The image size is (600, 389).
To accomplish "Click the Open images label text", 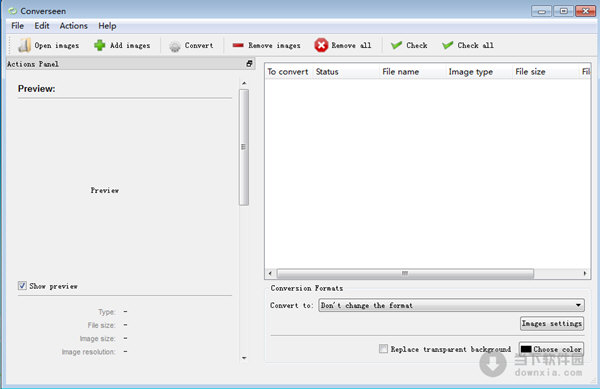I will coord(57,46).
